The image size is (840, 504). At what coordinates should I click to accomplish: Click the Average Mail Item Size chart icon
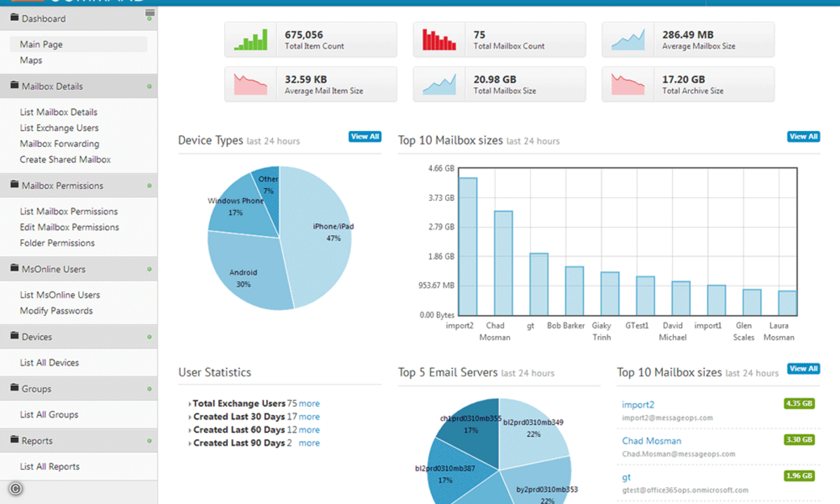251,84
